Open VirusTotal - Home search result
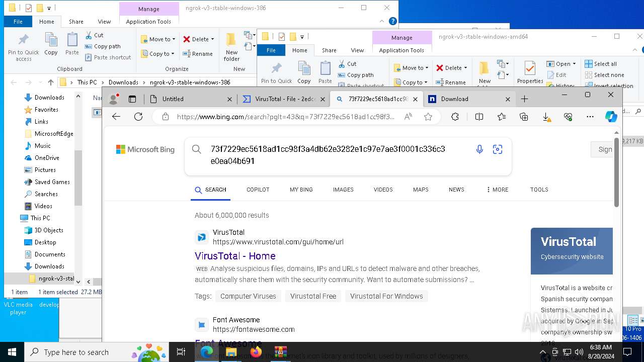This screenshot has height=362, width=644. click(235, 256)
